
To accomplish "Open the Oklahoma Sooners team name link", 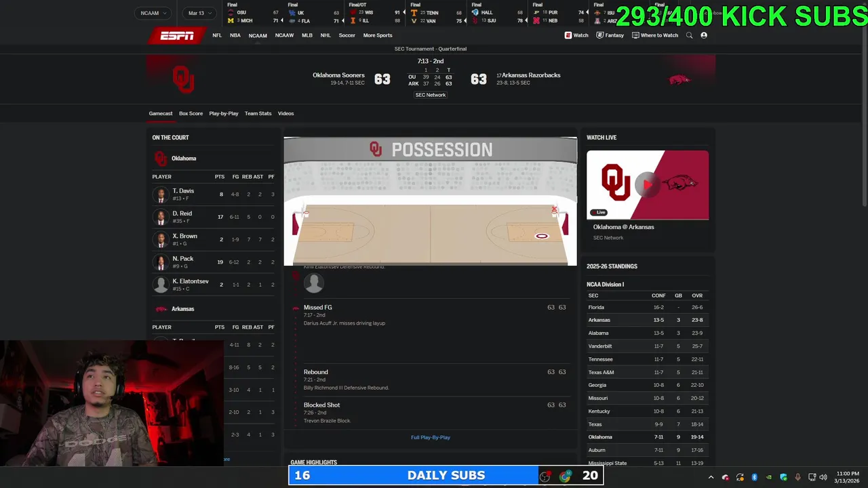I will click(x=338, y=75).
